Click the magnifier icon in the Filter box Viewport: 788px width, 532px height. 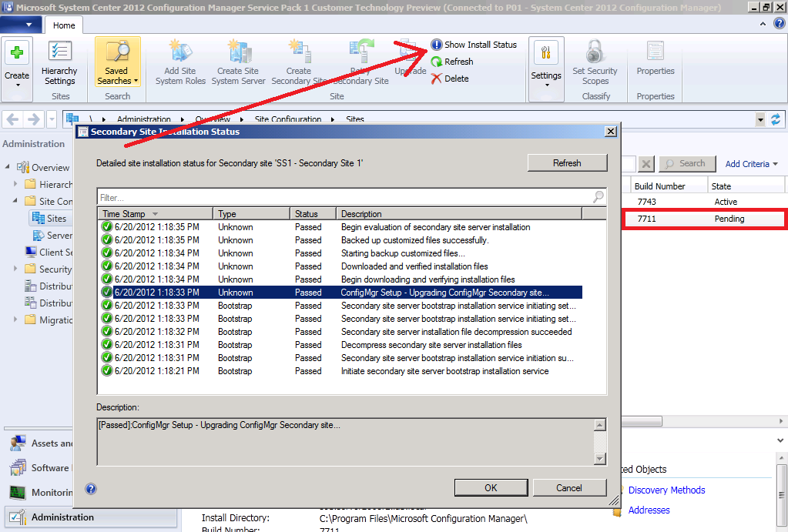click(x=598, y=196)
